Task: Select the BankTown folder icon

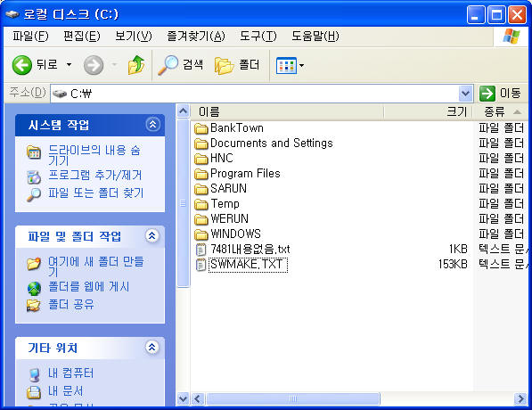Action: coord(201,128)
